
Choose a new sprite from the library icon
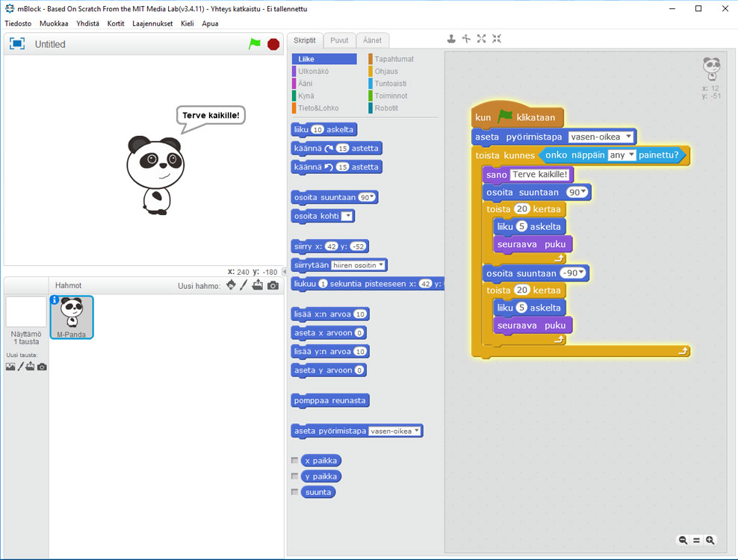tap(231, 285)
